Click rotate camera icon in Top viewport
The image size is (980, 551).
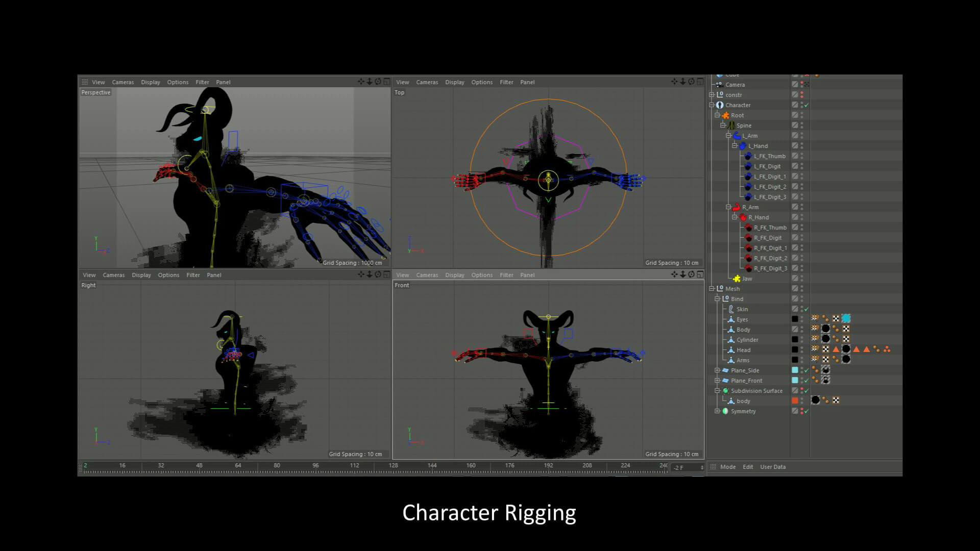tap(691, 82)
